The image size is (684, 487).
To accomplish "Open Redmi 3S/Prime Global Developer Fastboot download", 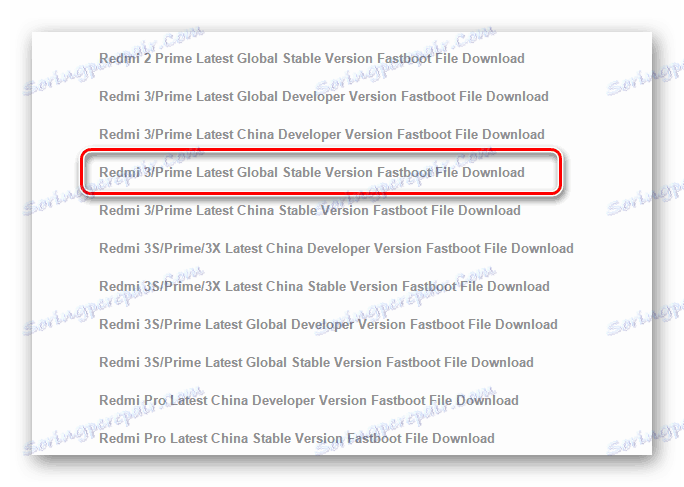I will [x=328, y=324].
